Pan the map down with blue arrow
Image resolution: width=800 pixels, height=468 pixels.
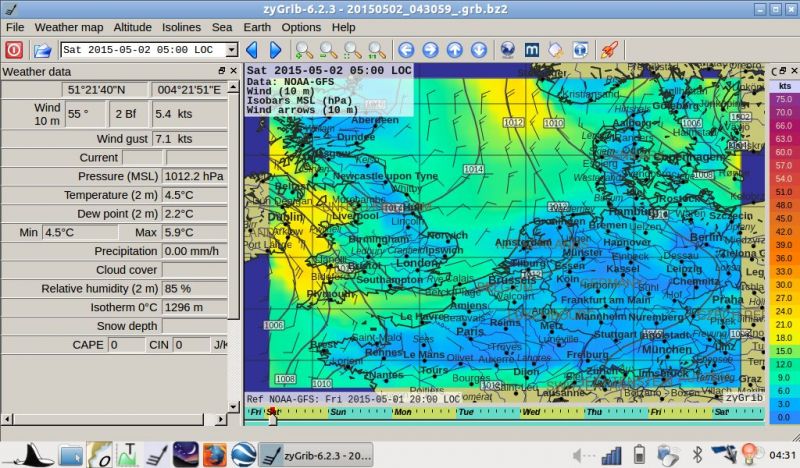click(478, 49)
